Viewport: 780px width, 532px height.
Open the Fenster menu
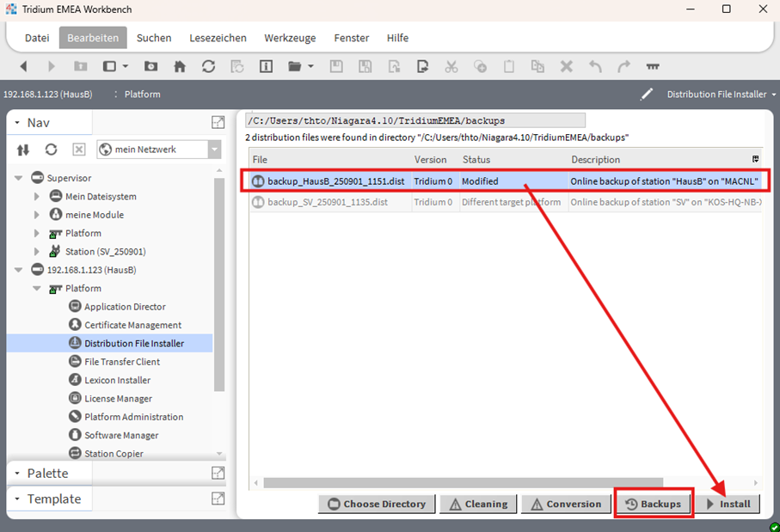pyautogui.click(x=352, y=38)
